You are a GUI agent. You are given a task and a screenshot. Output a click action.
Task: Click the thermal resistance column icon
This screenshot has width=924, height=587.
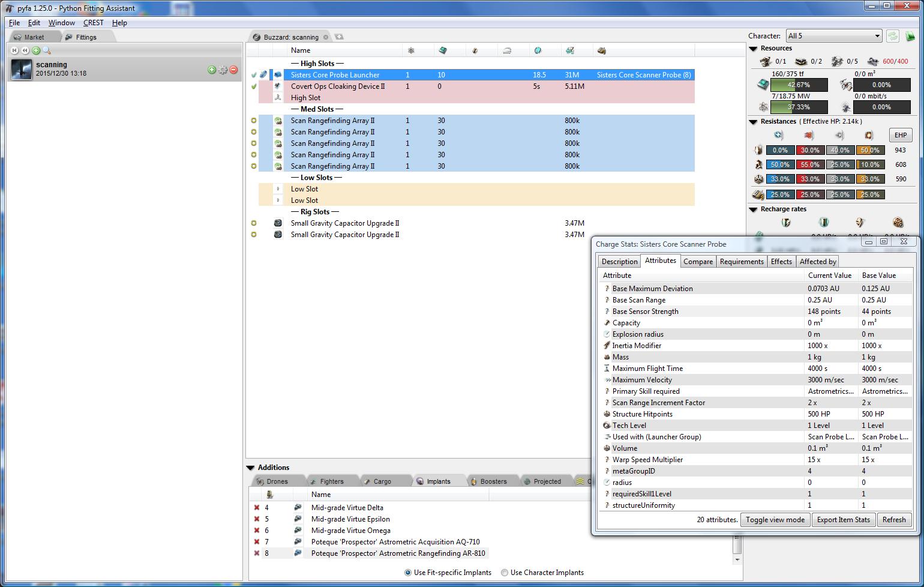(x=809, y=135)
